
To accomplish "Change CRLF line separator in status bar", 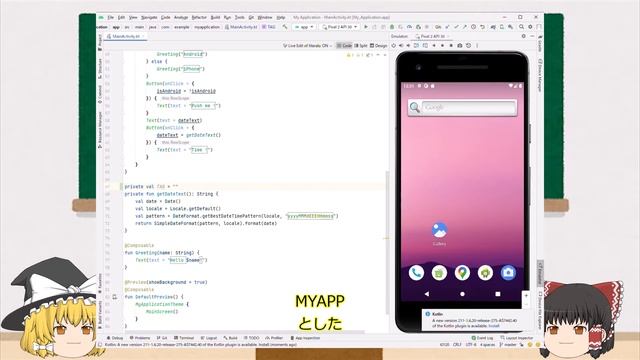I will coord(458,345).
